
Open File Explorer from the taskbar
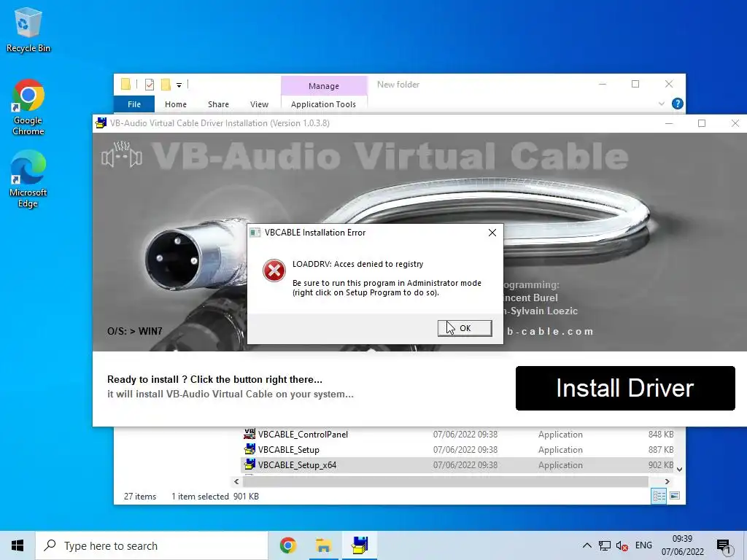[x=323, y=545]
